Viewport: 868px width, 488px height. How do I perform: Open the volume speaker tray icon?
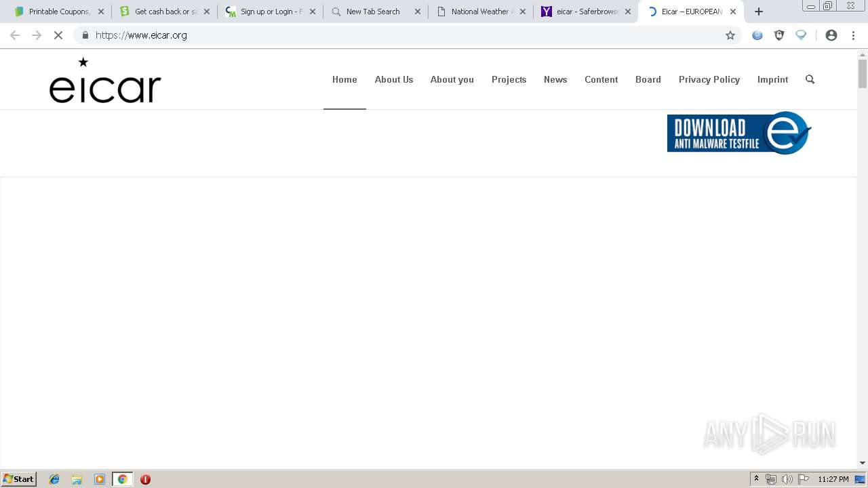point(787,479)
